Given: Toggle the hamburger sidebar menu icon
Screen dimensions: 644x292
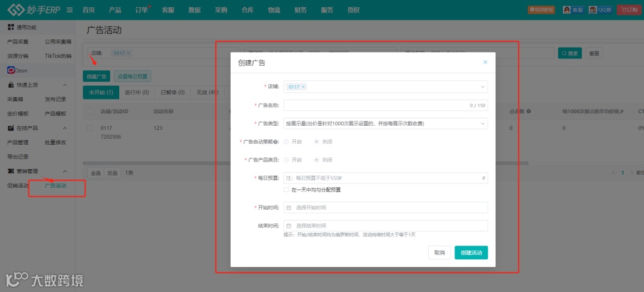Looking at the screenshot, I should coord(70,10).
